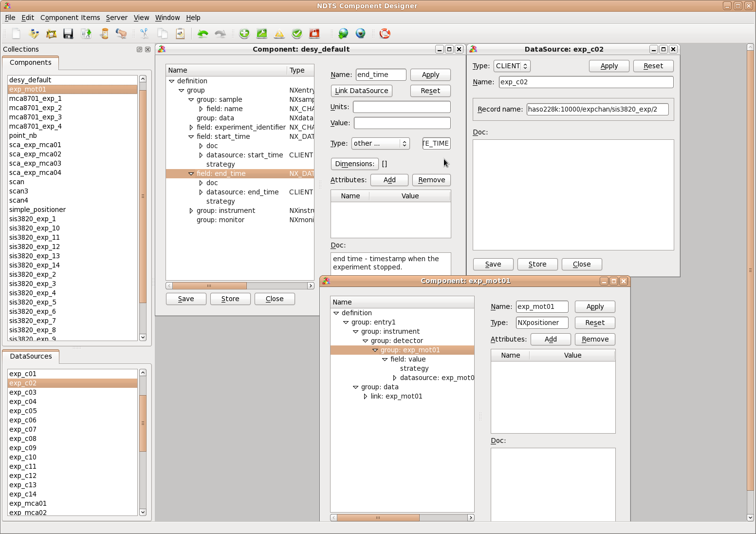
Task: Expand the 'doc' node under end_time
Action: [201, 183]
